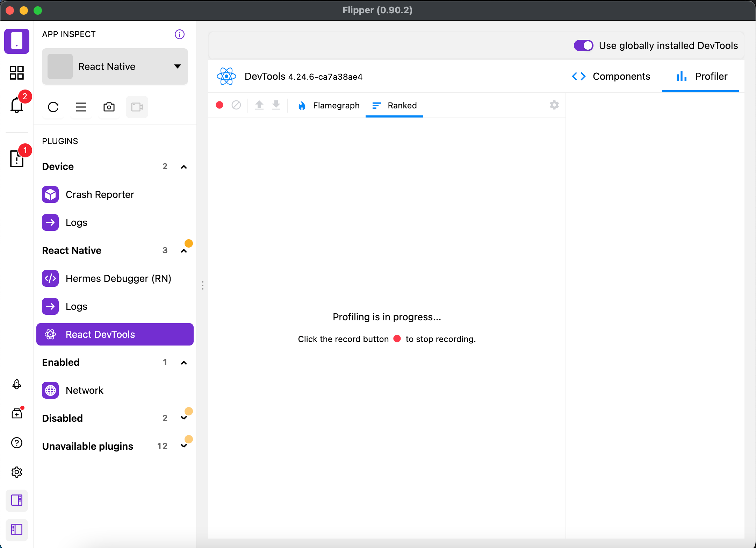
Task: Stop profiling with the red record button
Action: click(219, 105)
